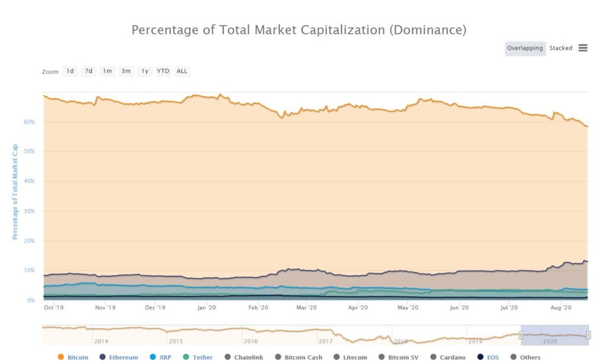Click the left navigator range handle
This screenshot has height=364, width=606.
(521, 335)
